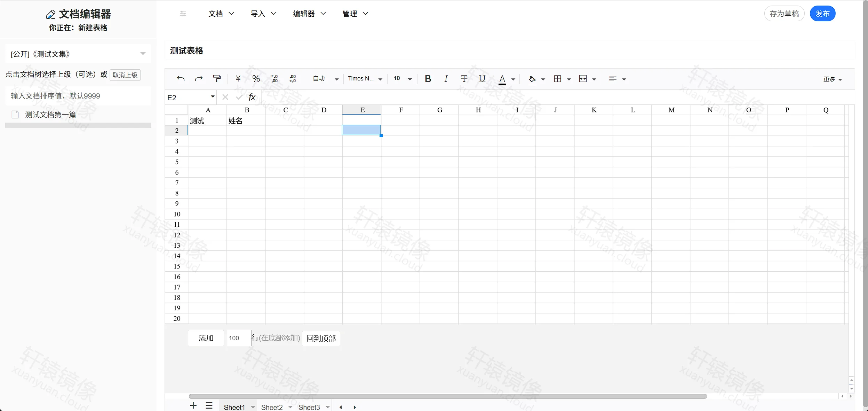The width and height of the screenshot is (868, 411).
Task: Click the undo arrow icon
Action: tap(181, 79)
